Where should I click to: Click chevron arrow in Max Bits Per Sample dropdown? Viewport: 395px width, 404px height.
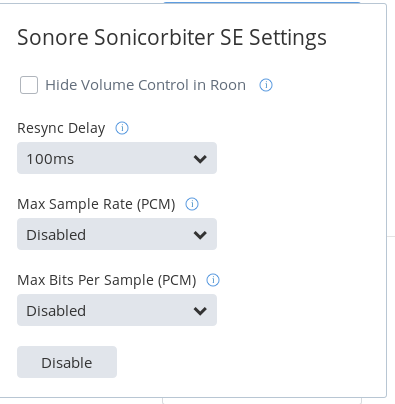click(200, 311)
